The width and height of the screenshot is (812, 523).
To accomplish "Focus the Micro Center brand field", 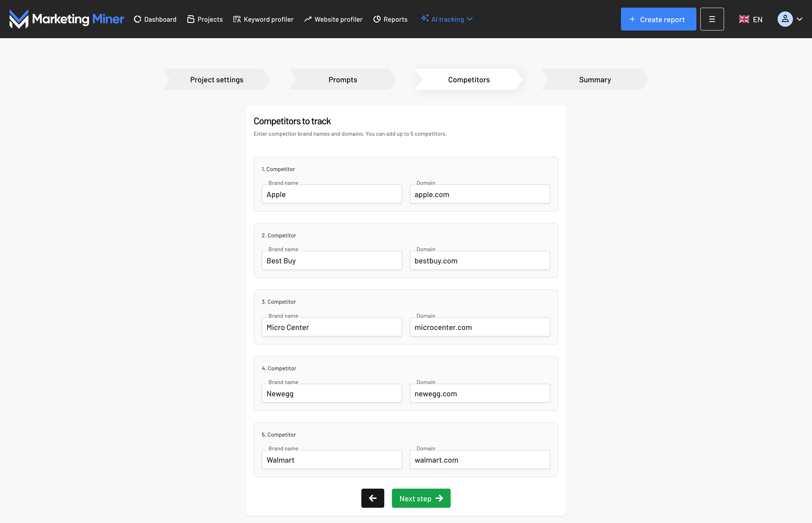I will [332, 327].
